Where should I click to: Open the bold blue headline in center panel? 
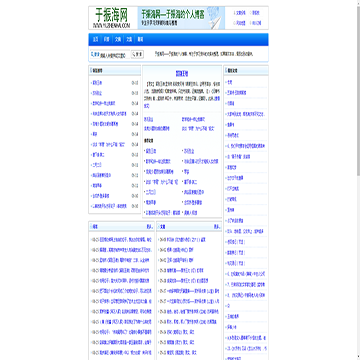click(x=182, y=73)
